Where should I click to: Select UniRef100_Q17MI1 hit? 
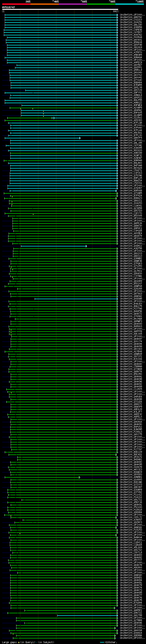131,271
